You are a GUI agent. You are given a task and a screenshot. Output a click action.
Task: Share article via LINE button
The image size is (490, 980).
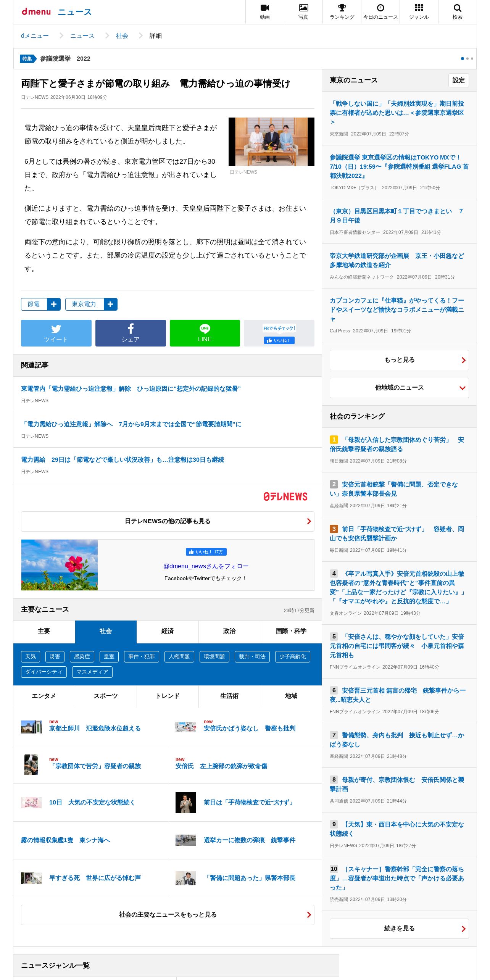205,333
